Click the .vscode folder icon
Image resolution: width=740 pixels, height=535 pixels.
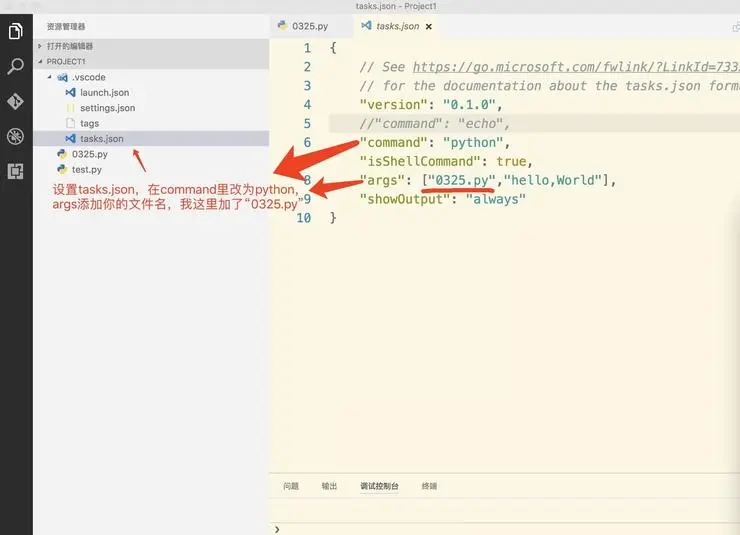point(62,77)
